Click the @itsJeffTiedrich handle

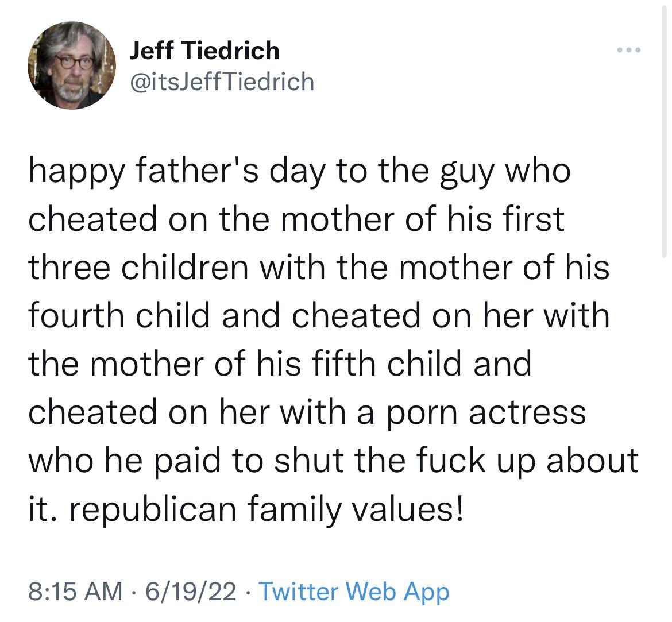click(x=222, y=82)
